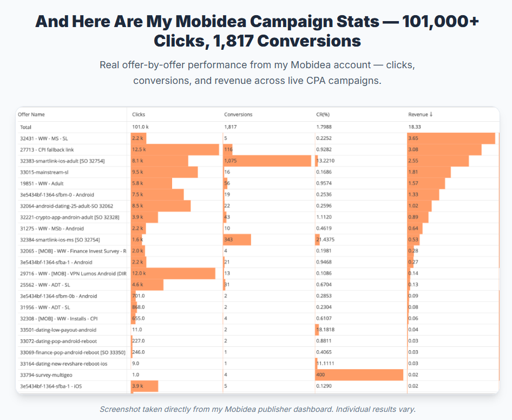Select the Total row label
The height and width of the screenshot is (420, 512).
coord(26,127)
